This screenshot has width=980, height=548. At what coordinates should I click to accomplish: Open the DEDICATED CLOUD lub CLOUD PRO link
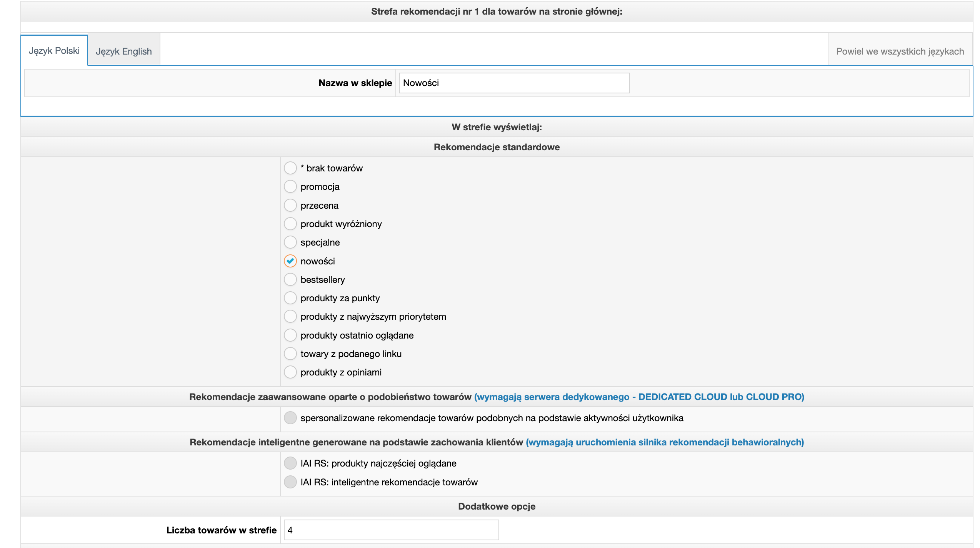639,397
